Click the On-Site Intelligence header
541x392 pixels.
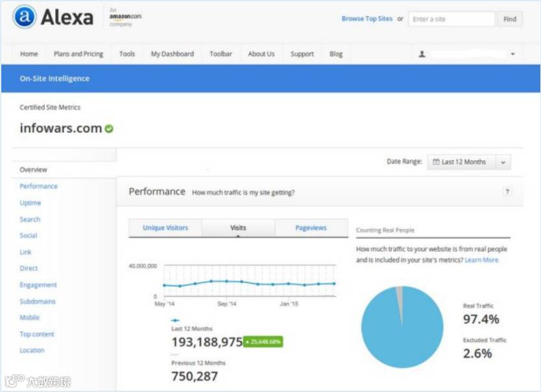[x=54, y=79]
